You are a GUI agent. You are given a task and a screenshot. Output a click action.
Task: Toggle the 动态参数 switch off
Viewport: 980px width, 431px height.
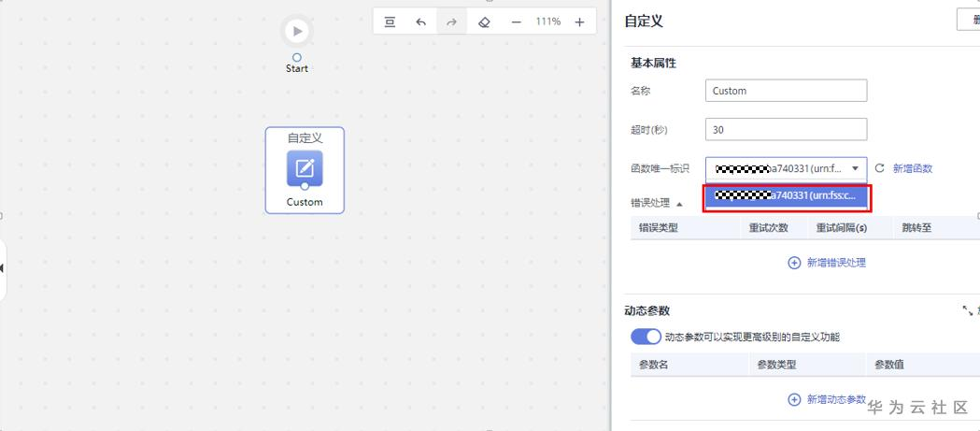tap(646, 337)
